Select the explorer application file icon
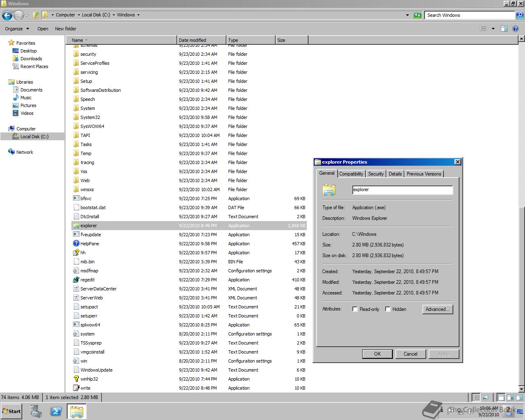 coord(76,226)
